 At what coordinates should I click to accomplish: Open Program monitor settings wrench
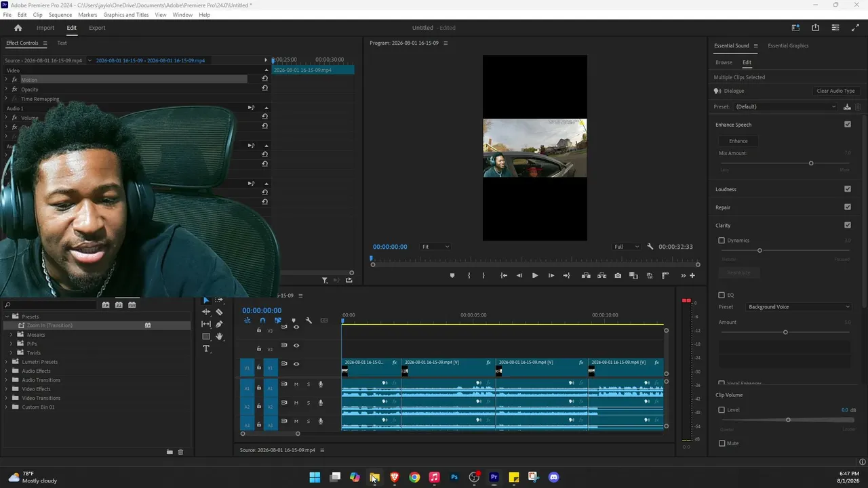pyautogui.click(x=650, y=247)
